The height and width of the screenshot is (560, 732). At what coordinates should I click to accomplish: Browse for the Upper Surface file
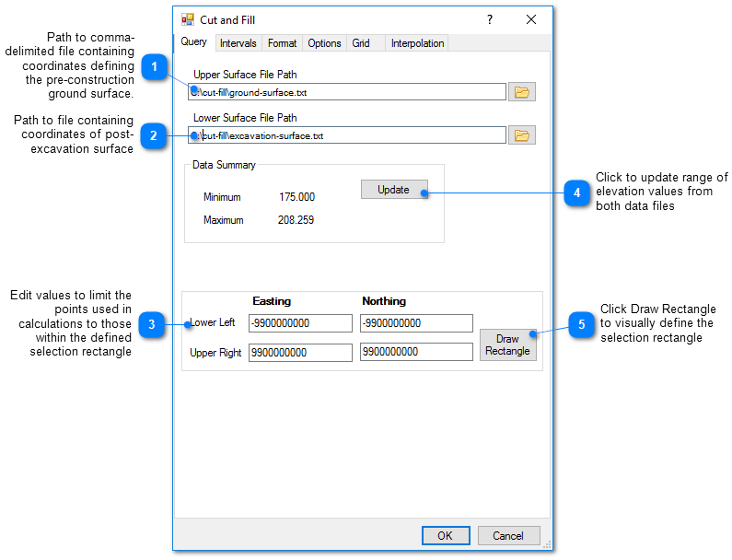pos(522,92)
